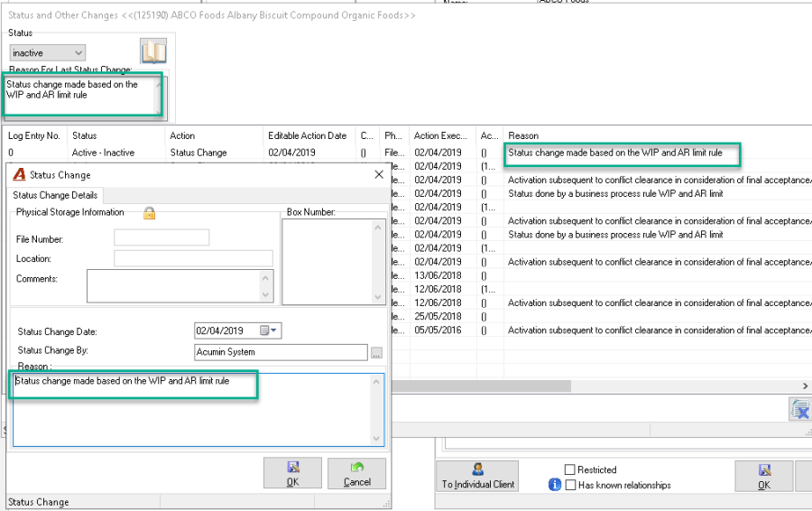Click Cancel in the Status Change dialog
The image size is (812, 511).
[356, 473]
